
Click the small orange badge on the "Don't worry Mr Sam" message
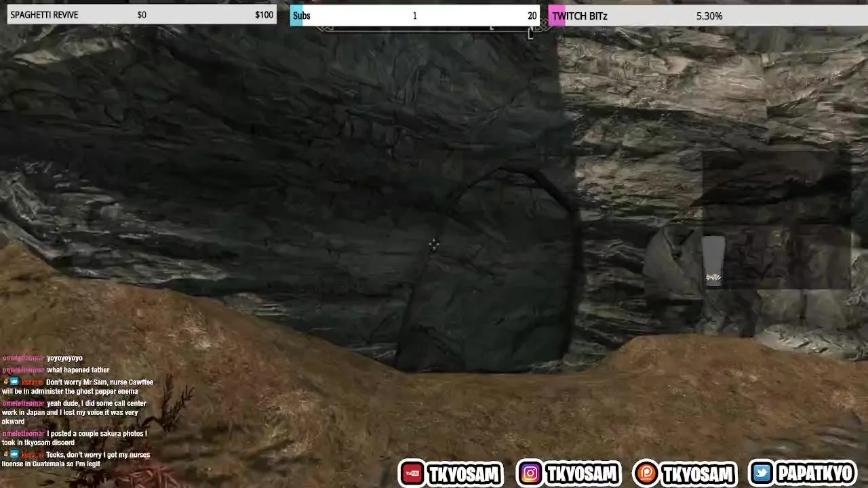(6, 382)
